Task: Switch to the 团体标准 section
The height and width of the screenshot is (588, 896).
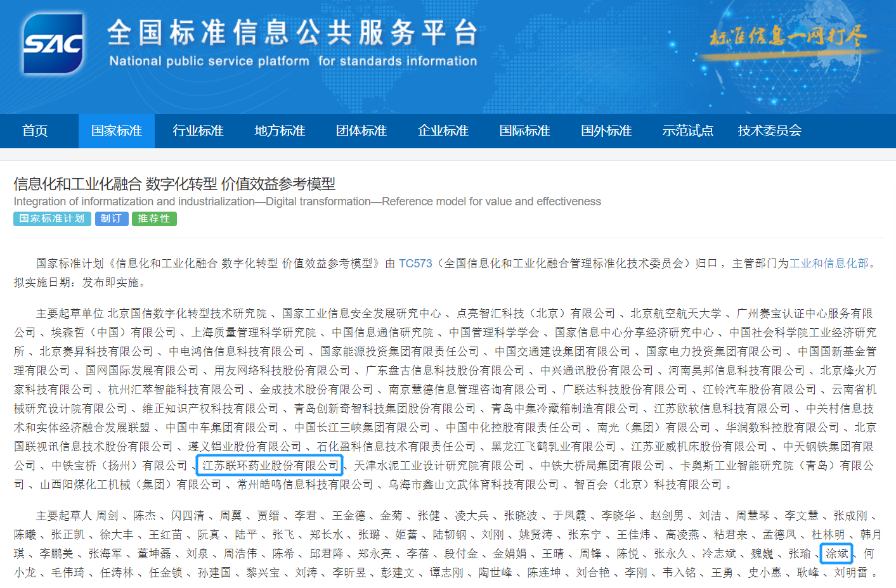Action: [x=361, y=131]
